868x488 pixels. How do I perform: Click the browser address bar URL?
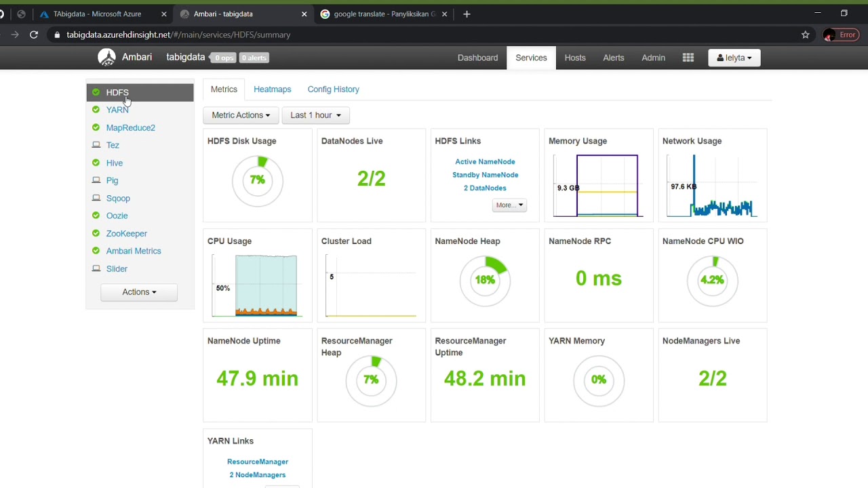(178, 35)
